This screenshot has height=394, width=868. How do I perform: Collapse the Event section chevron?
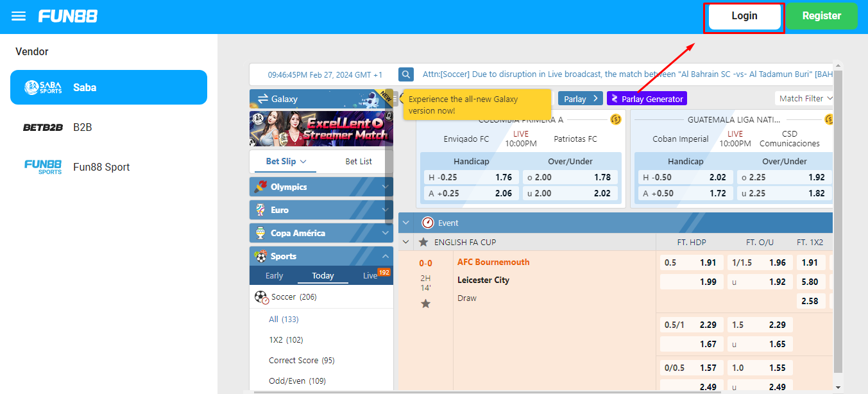point(406,223)
